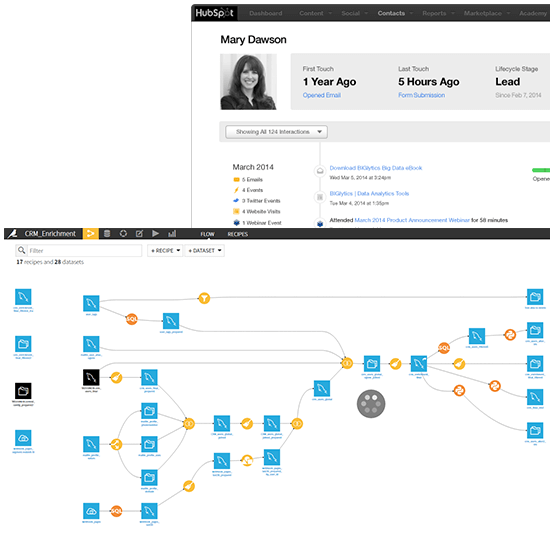
Task: Click the circular jobs icon in toolbar
Action: click(123, 233)
